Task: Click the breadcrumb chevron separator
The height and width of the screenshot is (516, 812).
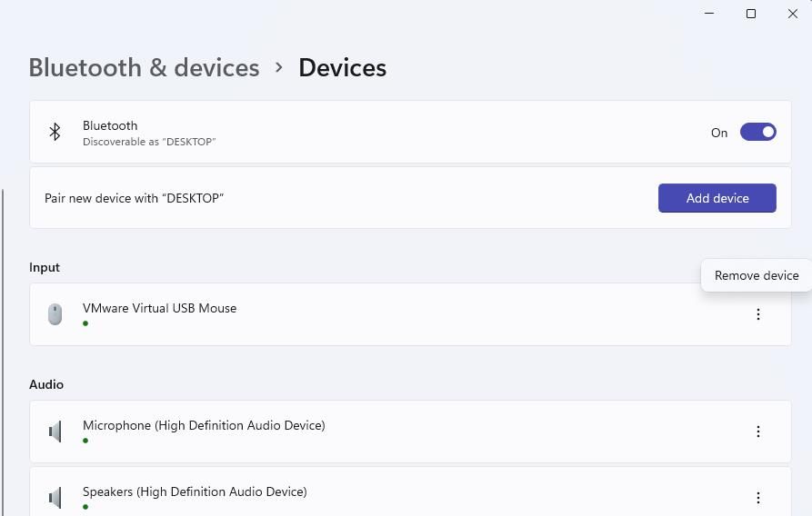Action: [x=279, y=68]
